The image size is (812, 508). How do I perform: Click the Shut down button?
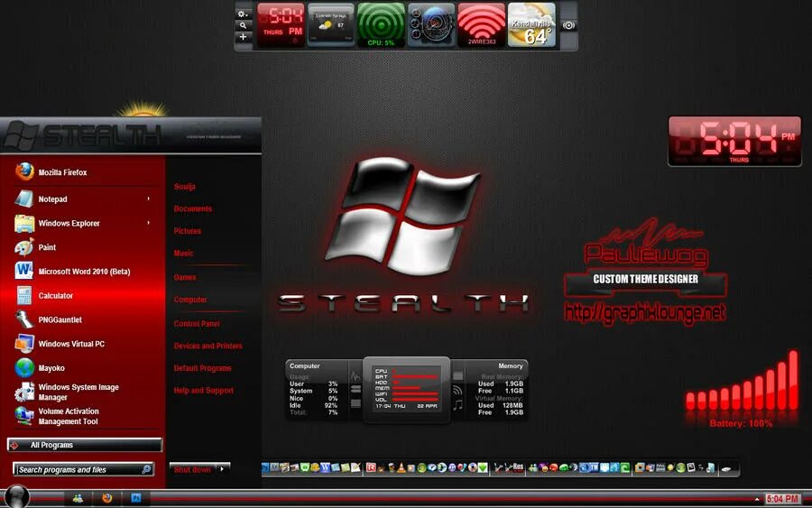[193, 469]
